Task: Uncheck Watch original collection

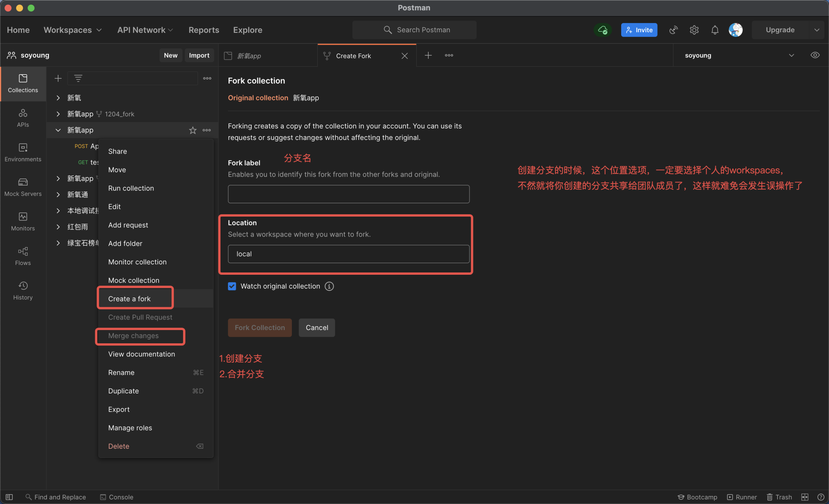Action: (232, 286)
